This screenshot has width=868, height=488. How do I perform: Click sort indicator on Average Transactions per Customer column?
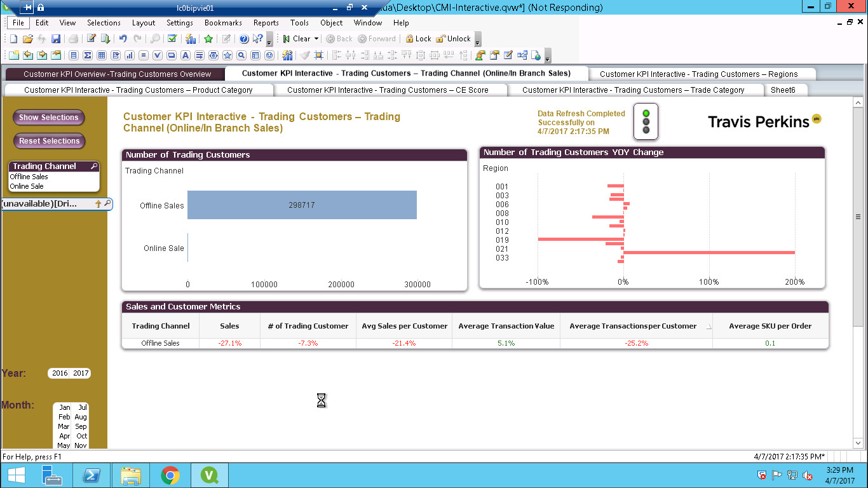pyautogui.click(x=709, y=327)
